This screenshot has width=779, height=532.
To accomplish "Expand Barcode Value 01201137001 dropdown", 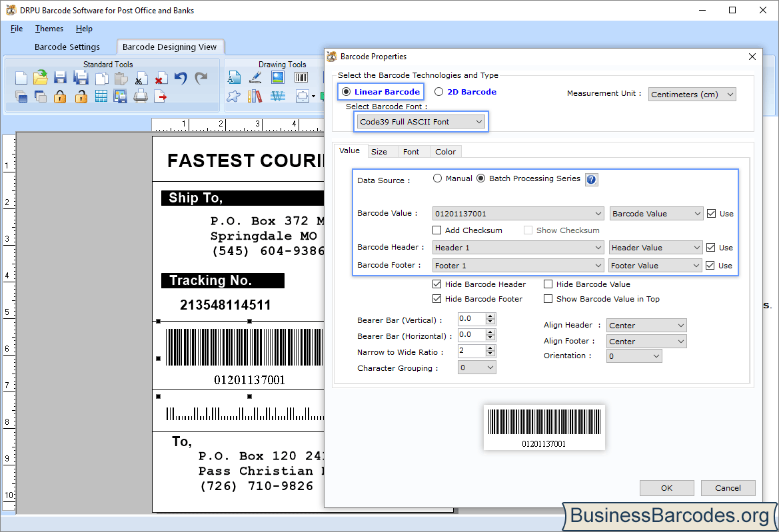I will [x=518, y=214].
